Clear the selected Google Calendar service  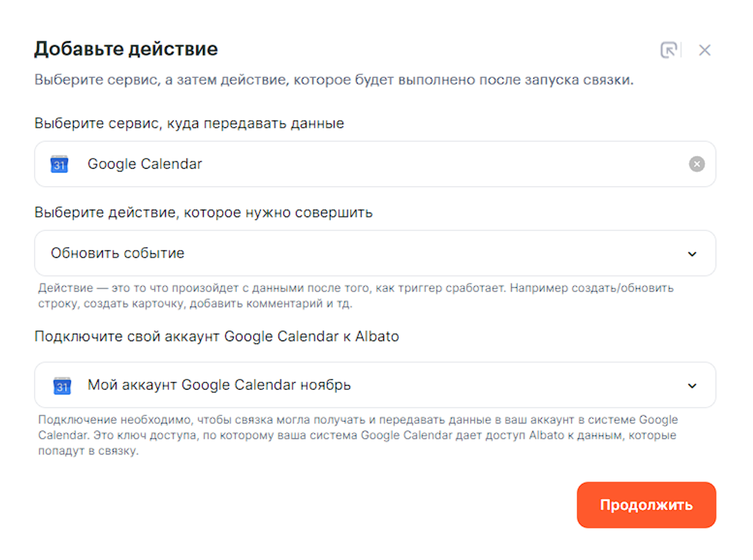[696, 164]
